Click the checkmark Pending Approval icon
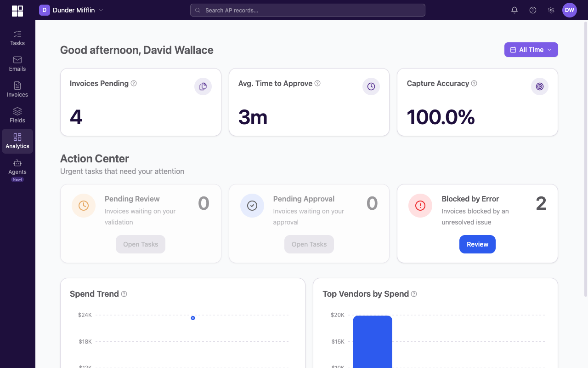 tap(252, 206)
